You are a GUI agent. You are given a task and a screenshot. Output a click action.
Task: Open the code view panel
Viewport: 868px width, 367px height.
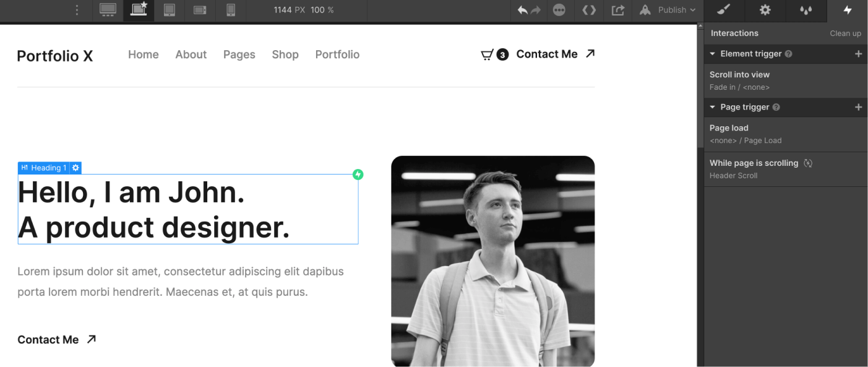click(588, 10)
